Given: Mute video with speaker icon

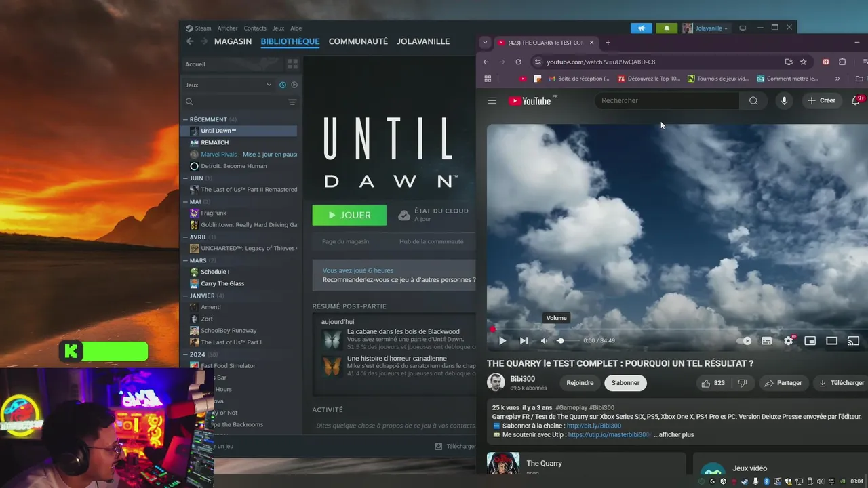Looking at the screenshot, I should click(x=544, y=341).
